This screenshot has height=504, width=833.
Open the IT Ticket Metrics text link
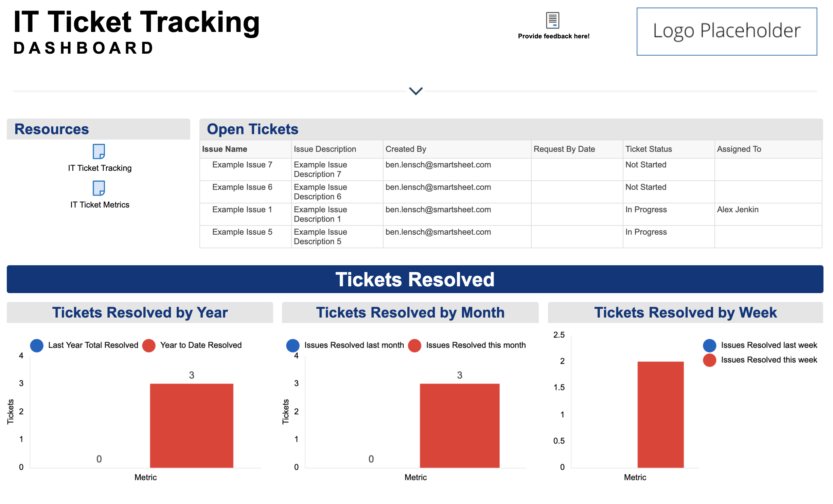[x=100, y=205]
